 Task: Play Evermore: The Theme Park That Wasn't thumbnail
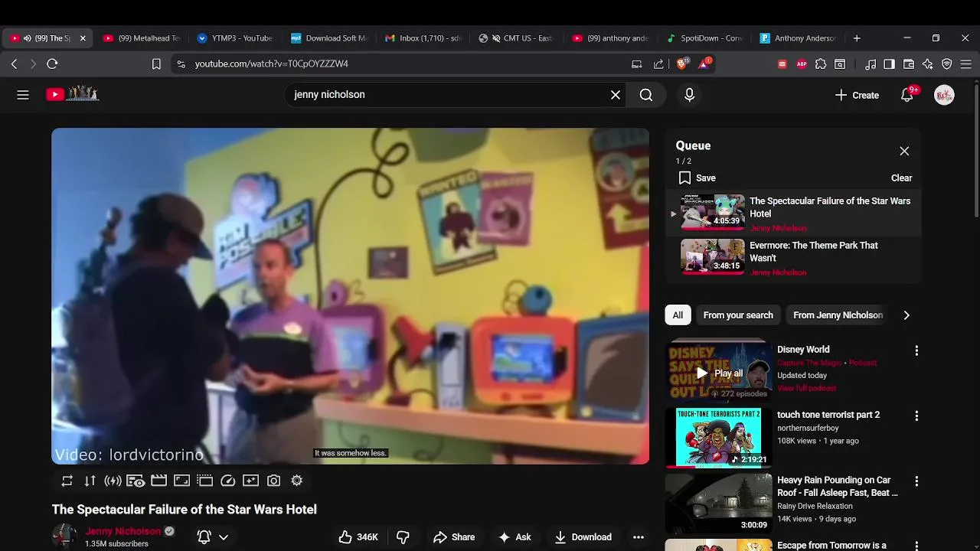tap(712, 257)
